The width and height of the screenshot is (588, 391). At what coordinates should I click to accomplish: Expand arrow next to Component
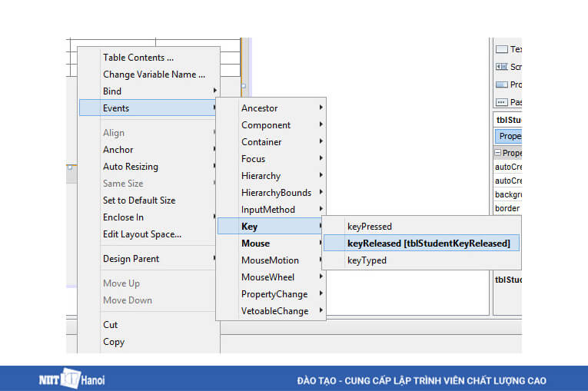pos(321,124)
